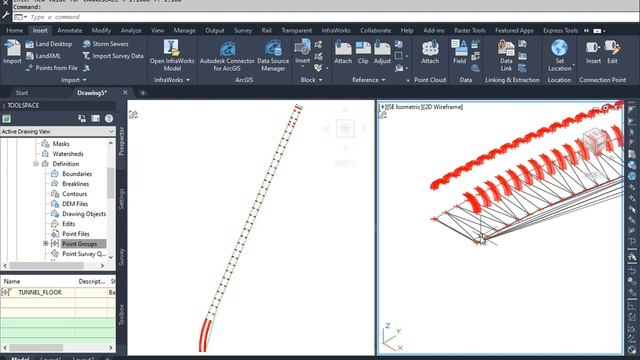Insert a connection point
This screenshot has width=640, height=360.
[593, 51]
